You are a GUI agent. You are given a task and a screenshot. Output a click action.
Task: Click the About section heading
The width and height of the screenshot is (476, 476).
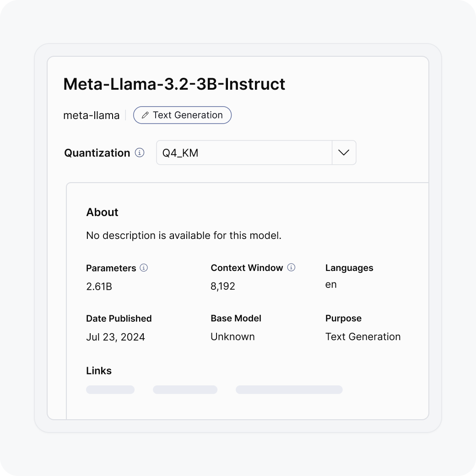pyautogui.click(x=102, y=212)
